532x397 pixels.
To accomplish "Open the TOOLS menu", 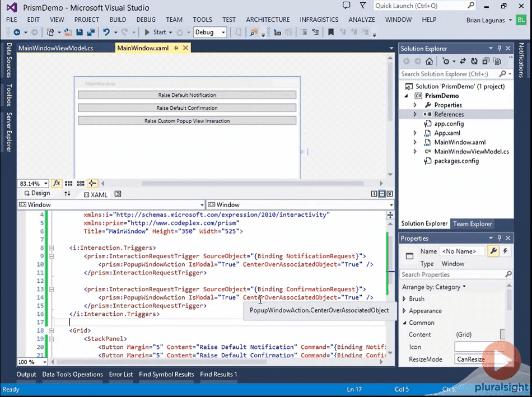I will [x=203, y=20].
